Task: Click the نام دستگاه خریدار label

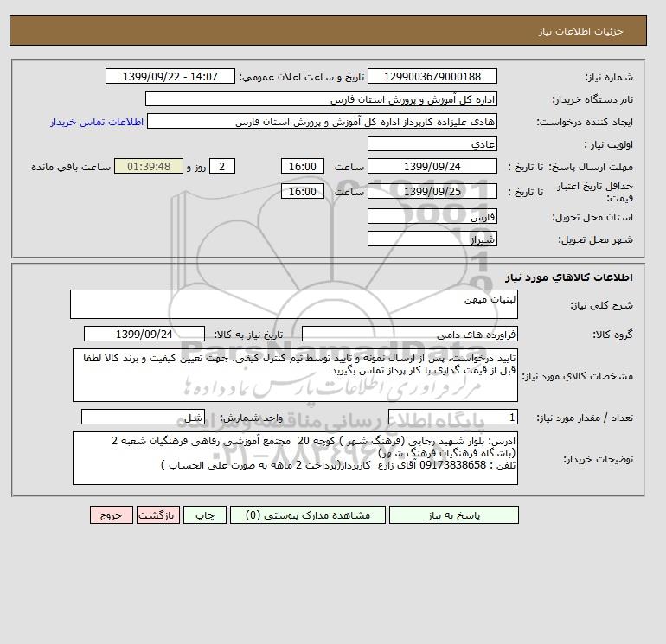Action: pyautogui.click(x=592, y=99)
